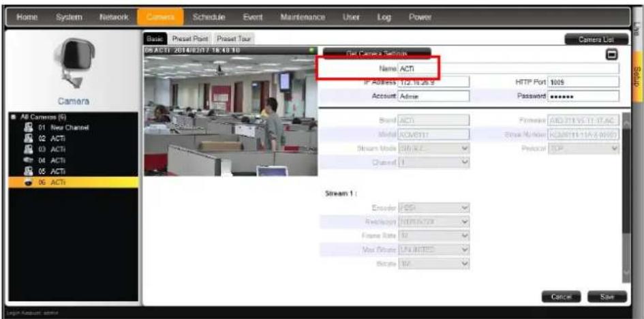Click the 01 New Channel camera icon
This screenshot has width=644, height=319.
(30, 127)
